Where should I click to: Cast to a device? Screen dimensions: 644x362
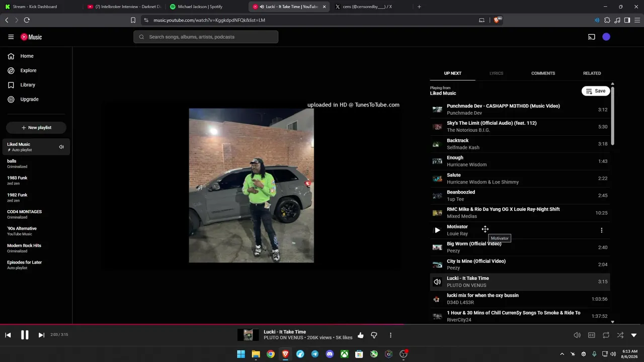click(592, 37)
